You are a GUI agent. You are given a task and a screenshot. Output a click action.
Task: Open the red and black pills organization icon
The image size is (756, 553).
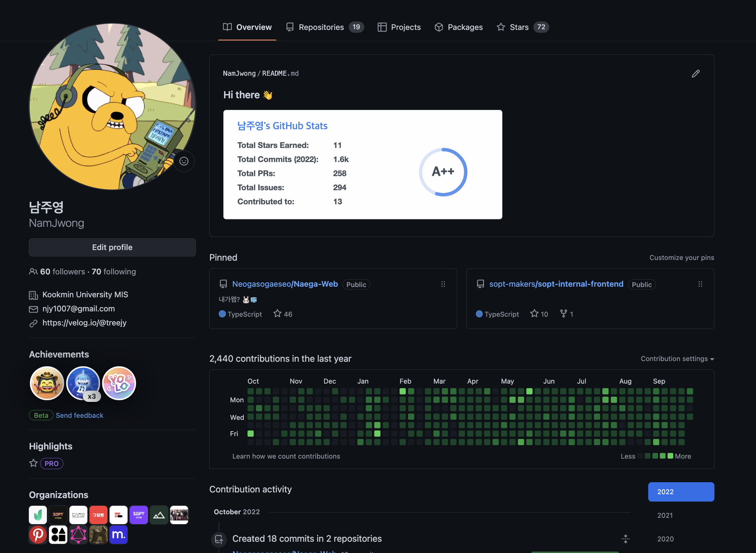click(118, 515)
